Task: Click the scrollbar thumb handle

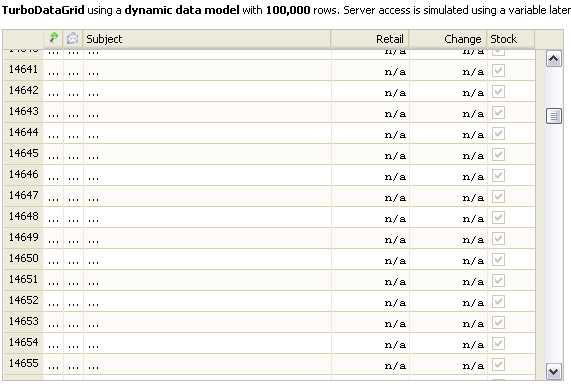Action: [554, 116]
